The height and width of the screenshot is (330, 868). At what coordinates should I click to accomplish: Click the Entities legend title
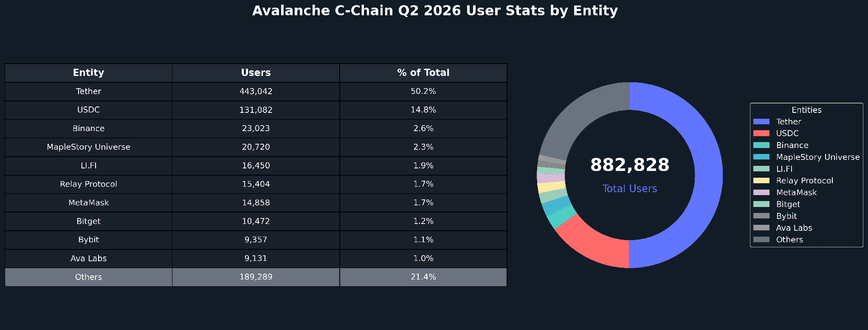tap(806, 110)
